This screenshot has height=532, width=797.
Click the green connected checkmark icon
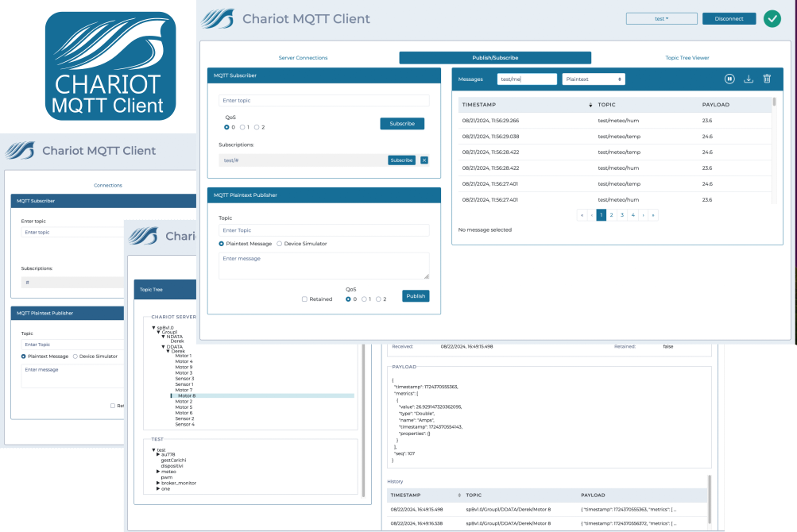772,19
